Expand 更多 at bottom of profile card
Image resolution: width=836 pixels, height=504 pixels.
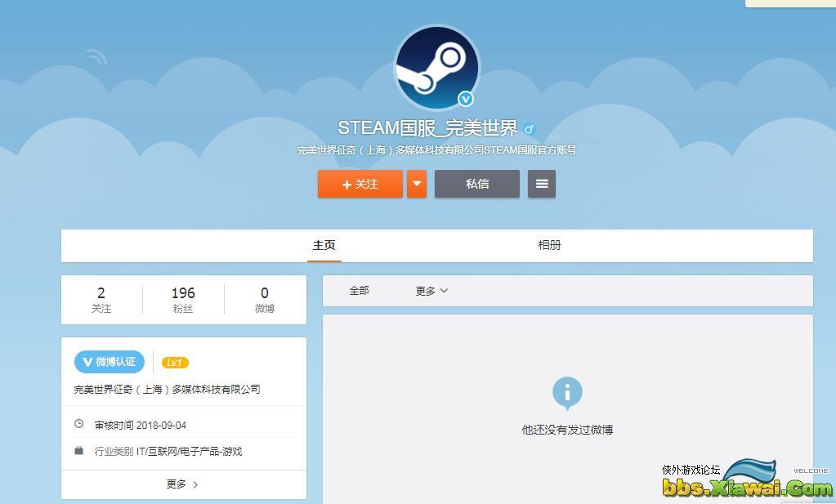(183, 484)
